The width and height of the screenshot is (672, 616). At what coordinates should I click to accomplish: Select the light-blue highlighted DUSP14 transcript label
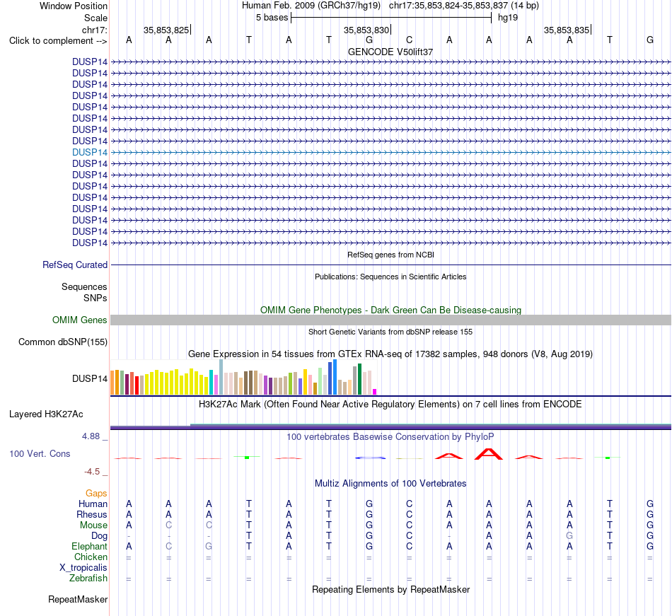(x=90, y=152)
